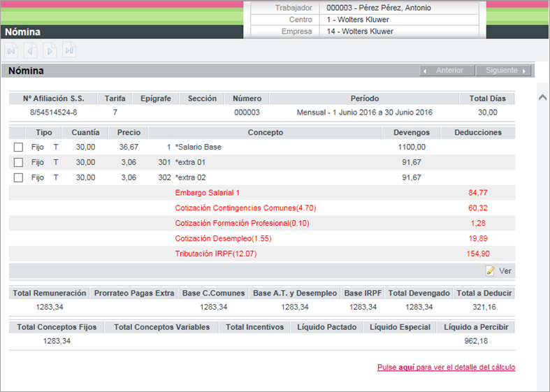The height and width of the screenshot is (392, 550).
Task: Click the Ver edit pencil icon
Action: click(491, 270)
